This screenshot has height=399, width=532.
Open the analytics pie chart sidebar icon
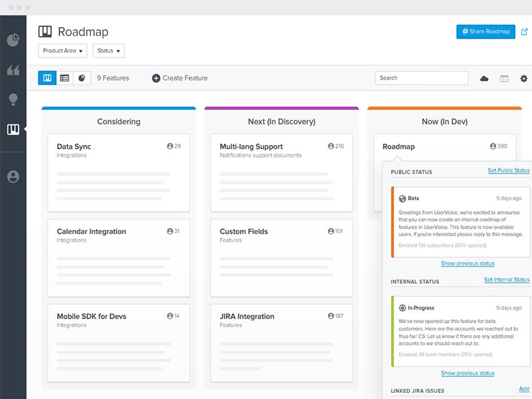[13, 40]
